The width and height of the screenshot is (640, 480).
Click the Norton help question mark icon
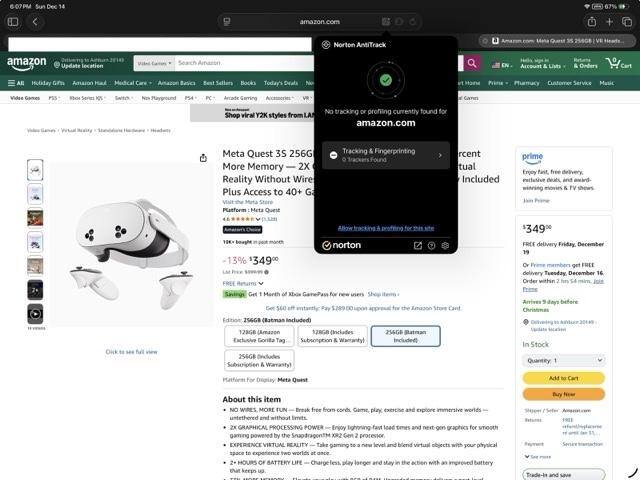(x=431, y=245)
